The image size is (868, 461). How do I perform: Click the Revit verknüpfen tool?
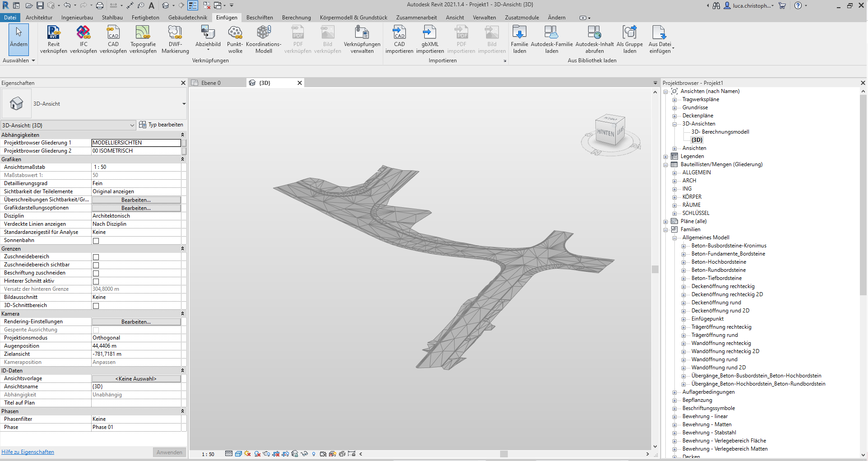[53, 40]
